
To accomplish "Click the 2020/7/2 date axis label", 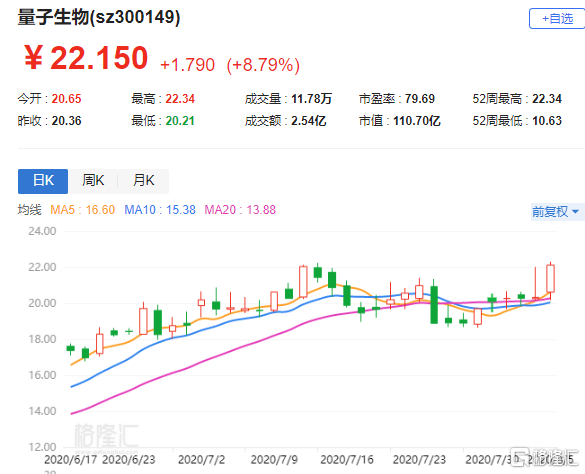I will [x=201, y=460].
